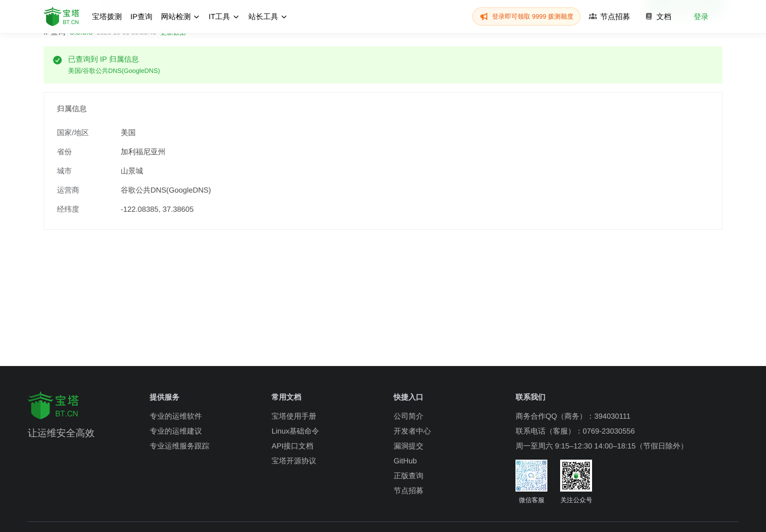Click the green success checkmark icon
The height and width of the screenshot is (532, 766).
pyautogui.click(x=57, y=60)
